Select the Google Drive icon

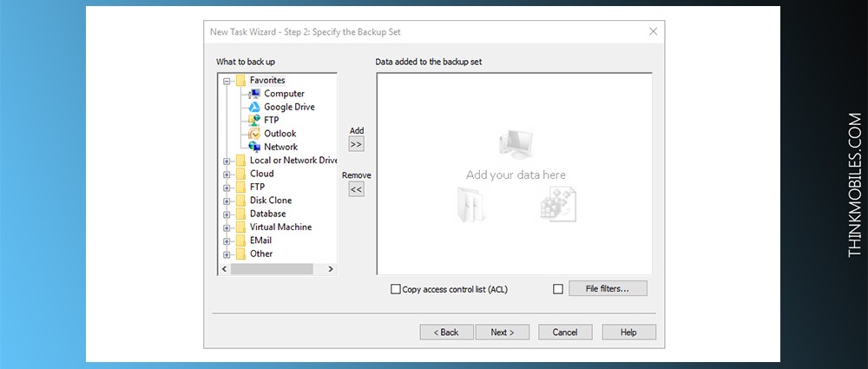(x=254, y=107)
